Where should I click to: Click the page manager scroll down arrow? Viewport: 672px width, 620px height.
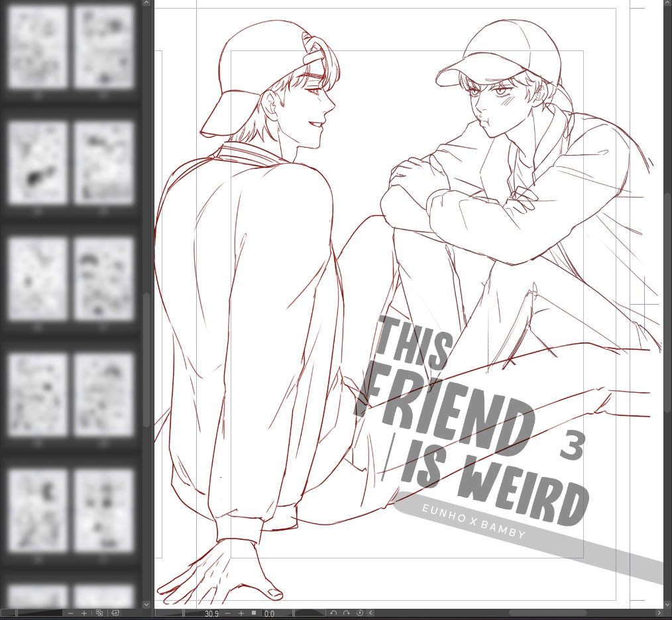pyautogui.click(x=146, y=604)
